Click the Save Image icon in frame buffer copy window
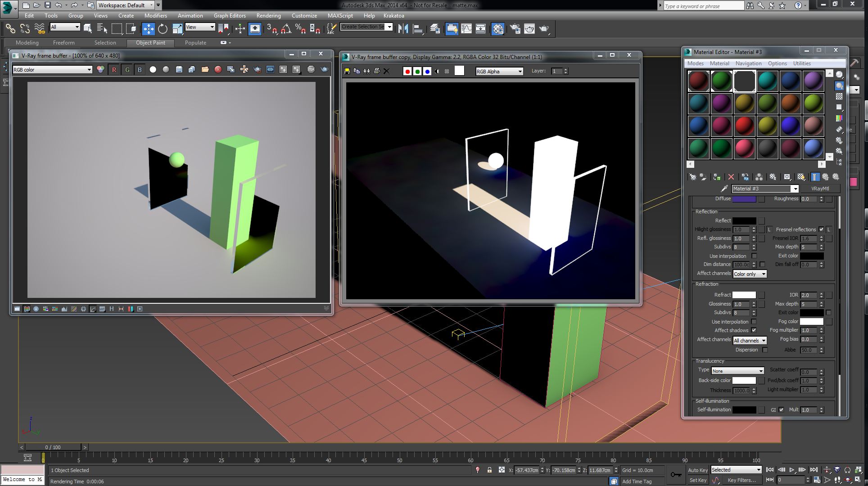Image resolution: width=868 pixels, height=486 pixels. (347, 71)
